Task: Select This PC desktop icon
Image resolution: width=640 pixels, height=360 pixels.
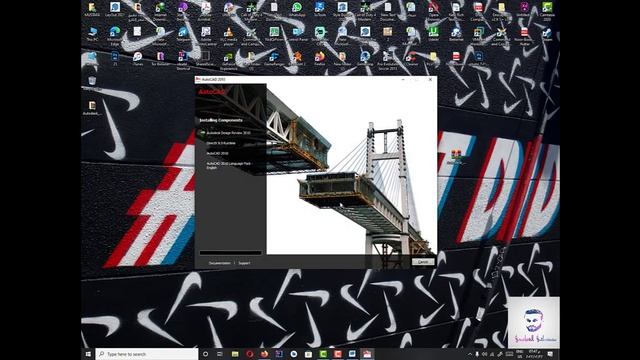Action: click(92, 34)
